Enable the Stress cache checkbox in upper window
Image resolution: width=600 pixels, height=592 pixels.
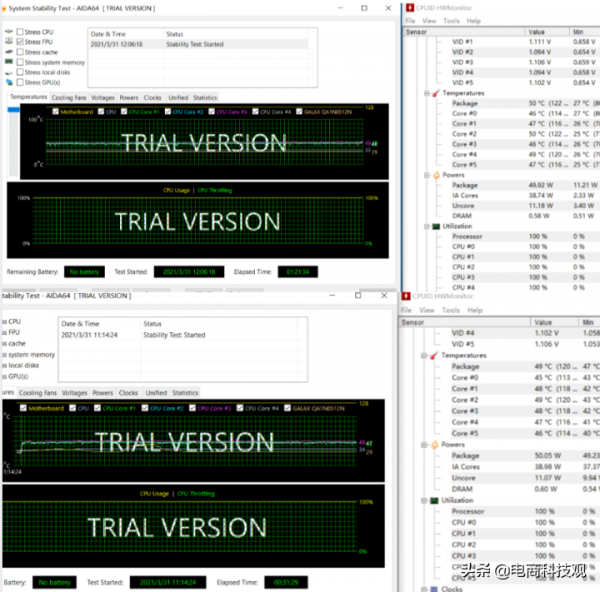(x=20, y=52)
